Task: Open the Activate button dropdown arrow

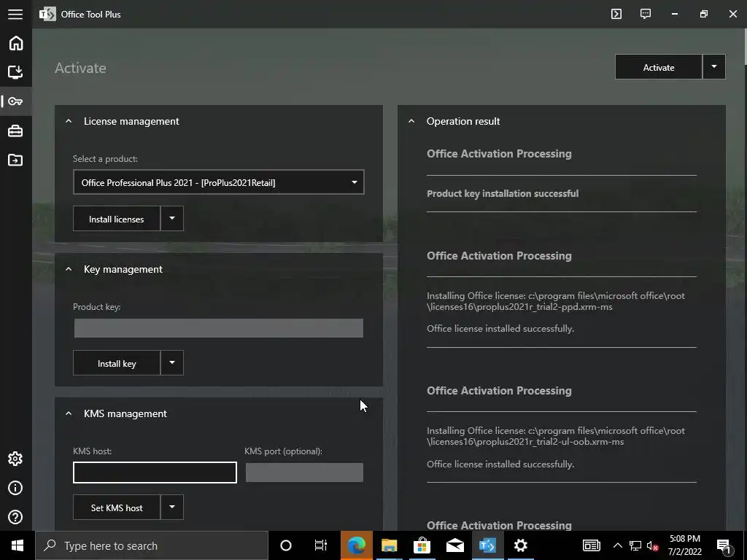Action: [x=713, y=67]
